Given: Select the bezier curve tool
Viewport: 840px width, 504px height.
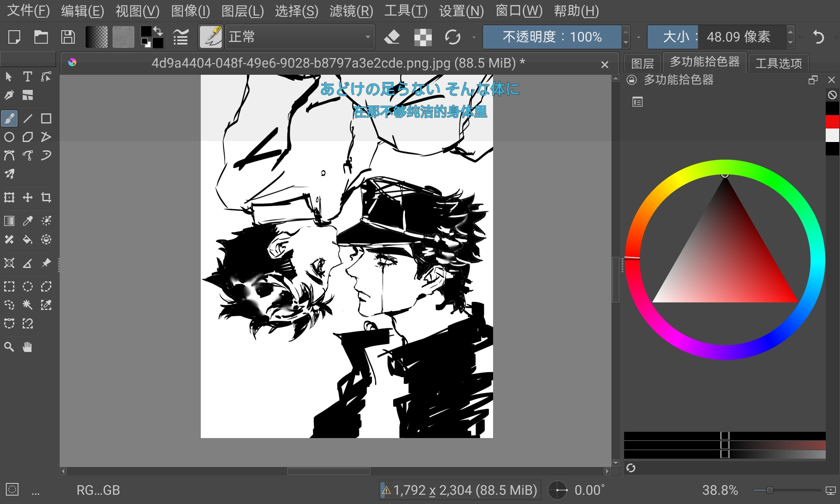Looking at the screenshot, I should pos(9,155).
